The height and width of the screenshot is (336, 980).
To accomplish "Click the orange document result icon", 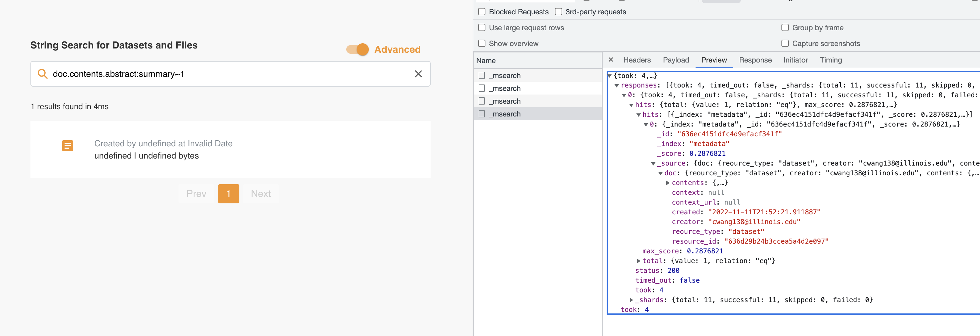I will (67, 145).
